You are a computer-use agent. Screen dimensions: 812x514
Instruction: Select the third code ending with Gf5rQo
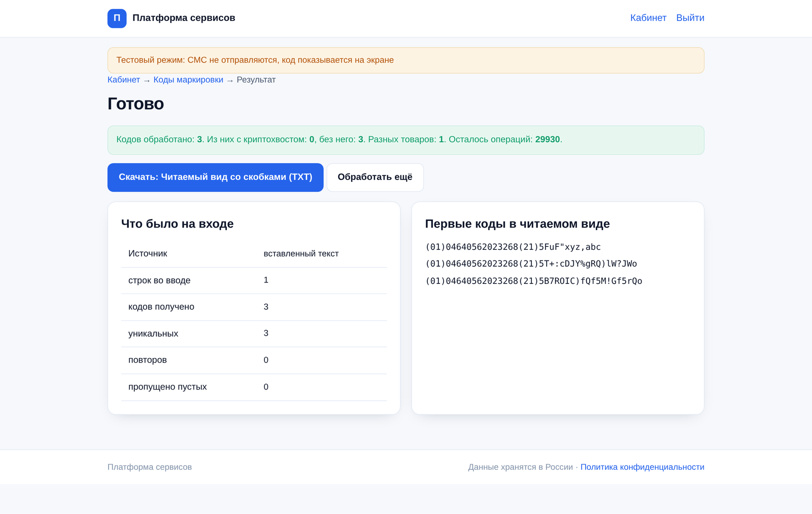534,281
